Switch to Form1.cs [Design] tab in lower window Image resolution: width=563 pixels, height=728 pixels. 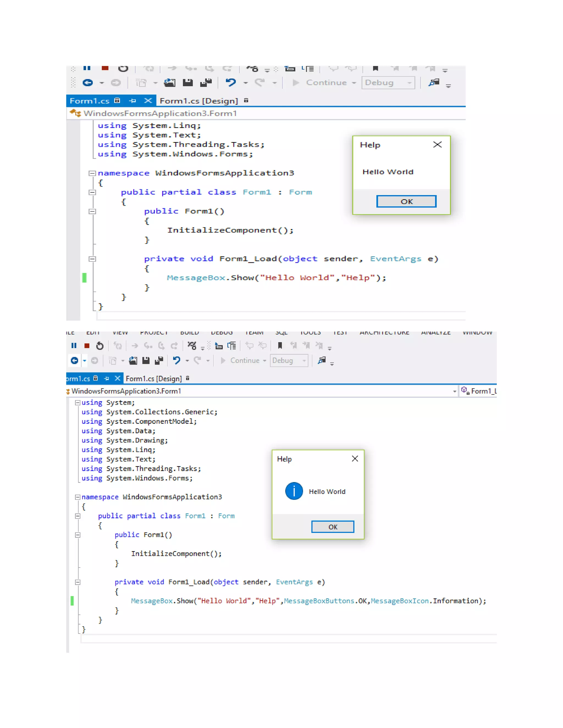tap(154, 379)
